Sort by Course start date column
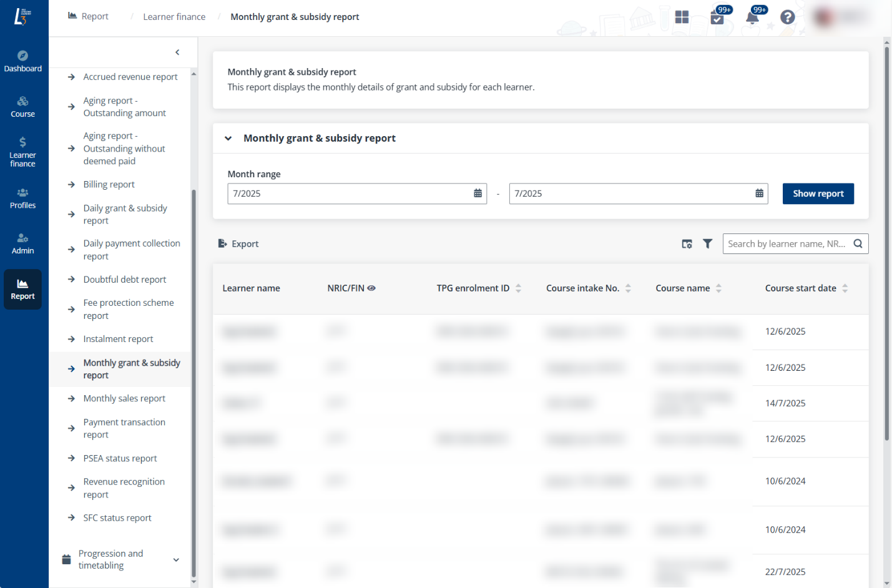The image size is (892, 588). 845,288
